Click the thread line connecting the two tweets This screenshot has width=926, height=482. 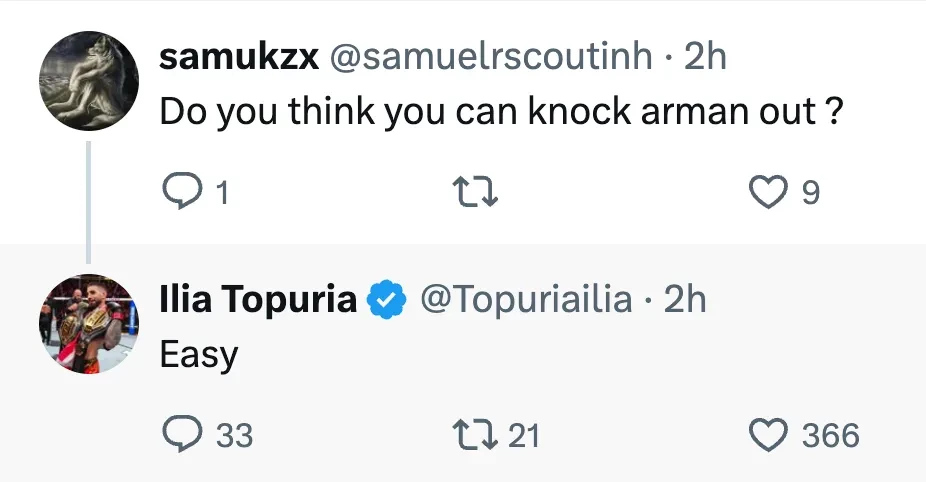click(x=88, y=200)
